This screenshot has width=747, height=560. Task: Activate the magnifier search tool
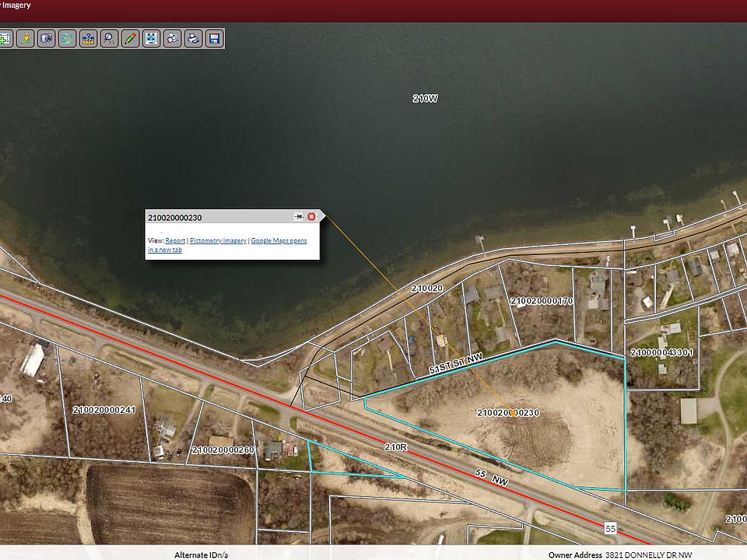[109, 38]
